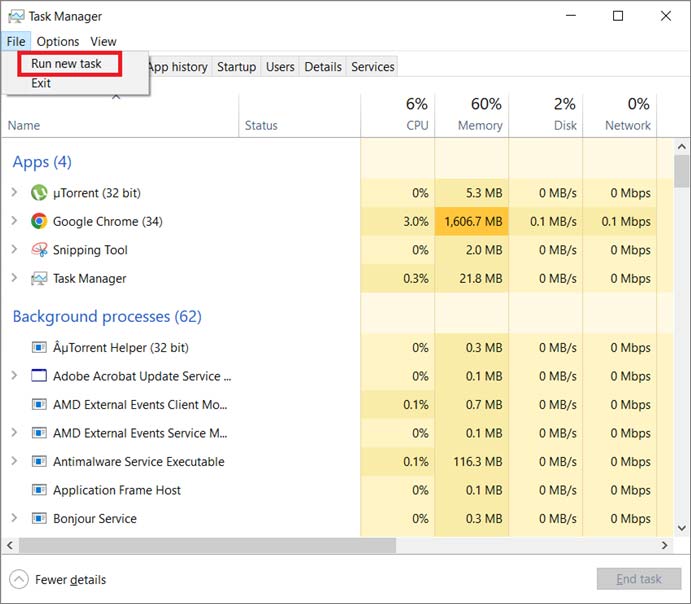Expand AMD External Events Service row

pos(14,433)
